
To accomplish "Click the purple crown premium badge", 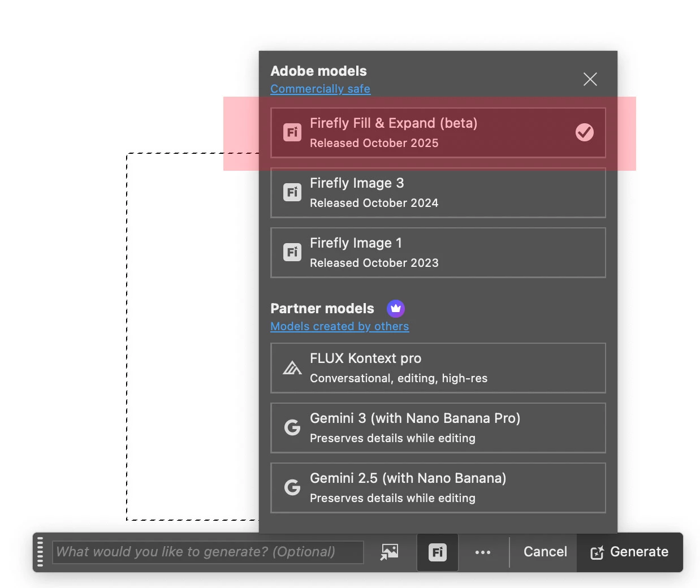I will [x=396, y=308].
